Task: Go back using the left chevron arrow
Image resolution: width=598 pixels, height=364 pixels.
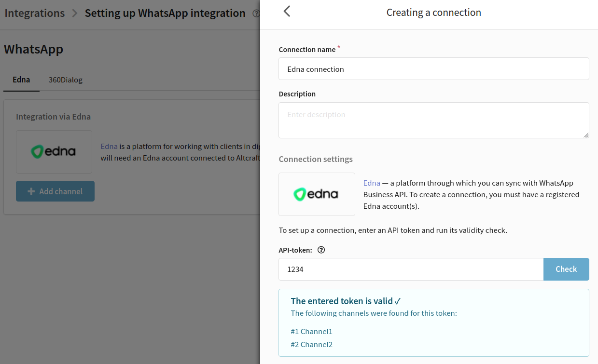Action: 287,12
